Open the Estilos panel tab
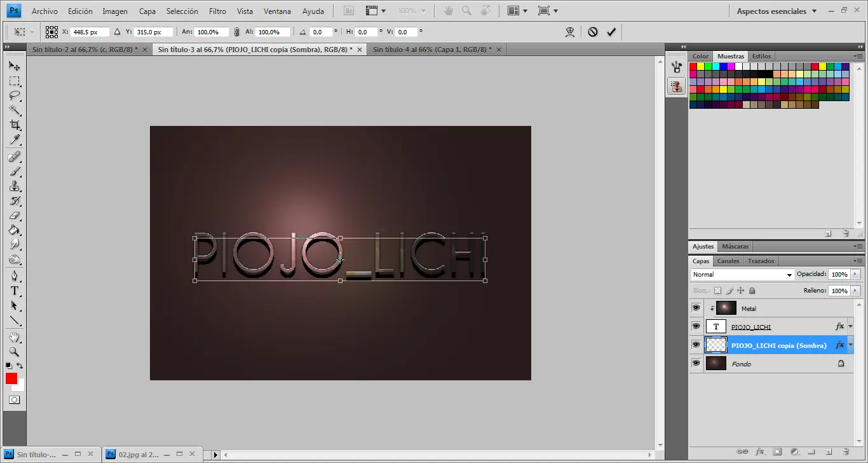 click(761, 57)
